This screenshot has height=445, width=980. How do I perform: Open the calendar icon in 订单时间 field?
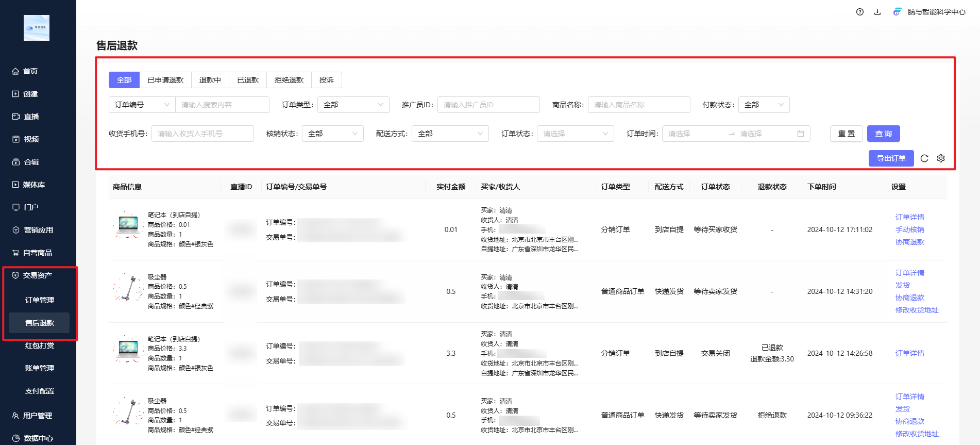pos(801,134)
